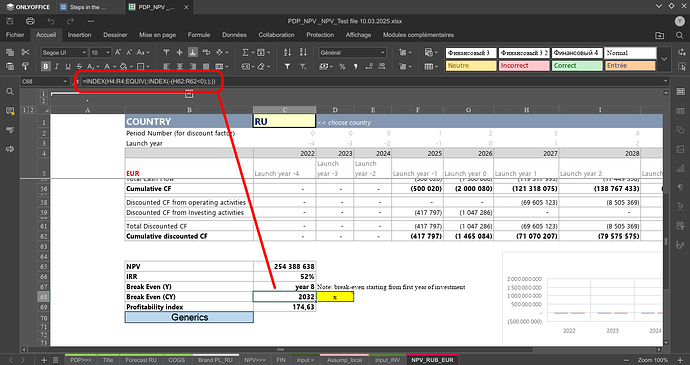Click the Print icon in title bar
Viewport: 690px width, 365px height.
pyautogui.click(x=30, y=21)
